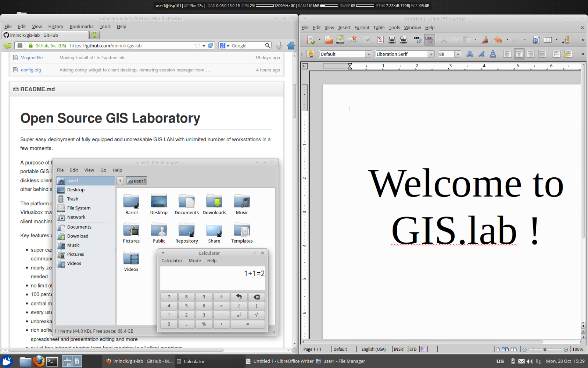Toggle AutoSpellcheck in Writer
588x368 pixels.
tap(429, 40)
